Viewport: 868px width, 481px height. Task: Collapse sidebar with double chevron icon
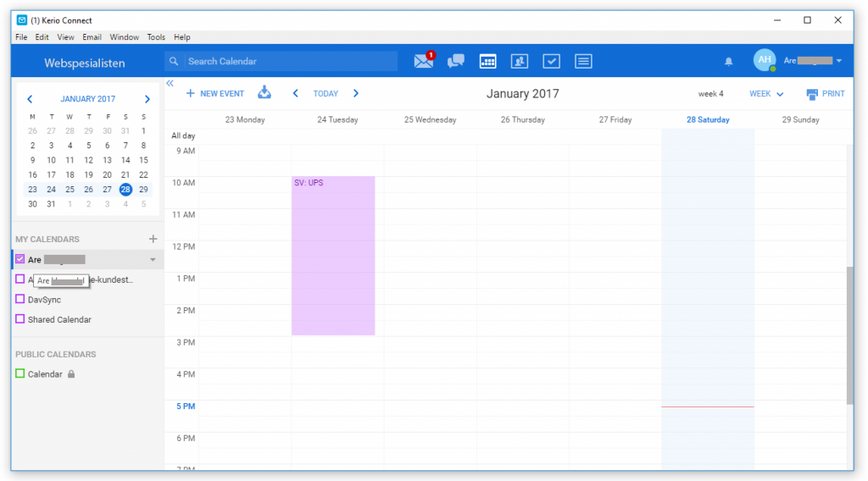[x=170, y=83]
